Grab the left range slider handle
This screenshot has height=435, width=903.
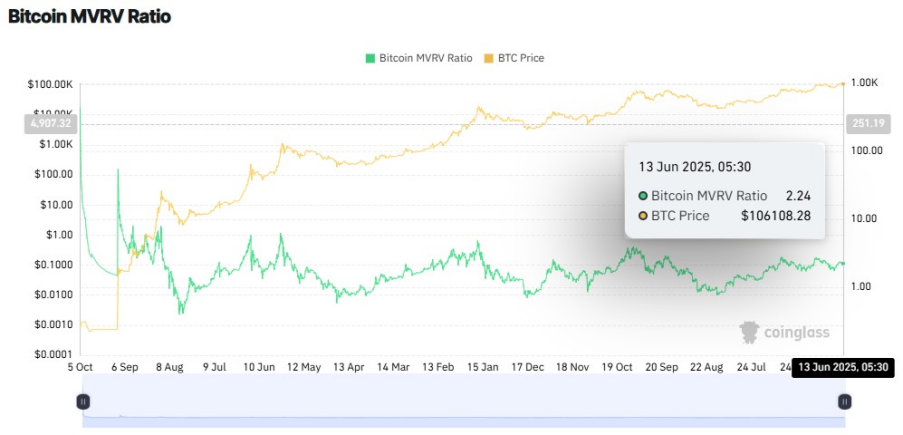click(83, 402)
